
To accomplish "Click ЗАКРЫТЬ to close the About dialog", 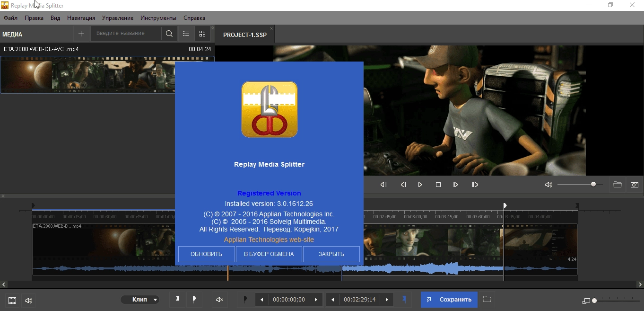I will coord(331,254).
